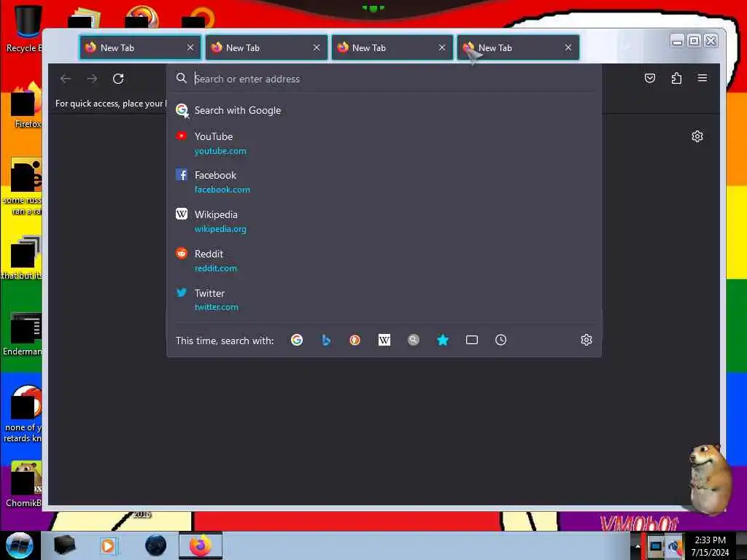Click the wikipedia.org suggestion link text
Screen dimensions: 747x560
tap(220, 229)
